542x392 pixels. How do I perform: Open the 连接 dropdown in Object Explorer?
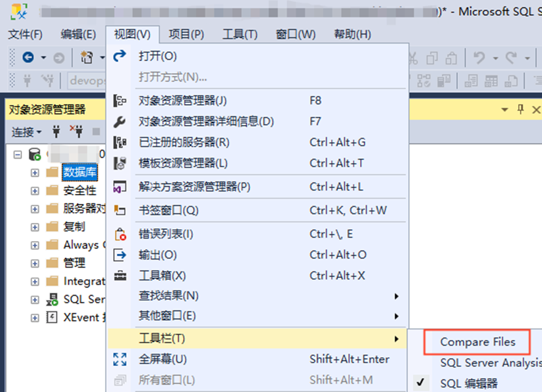point(26,132)
